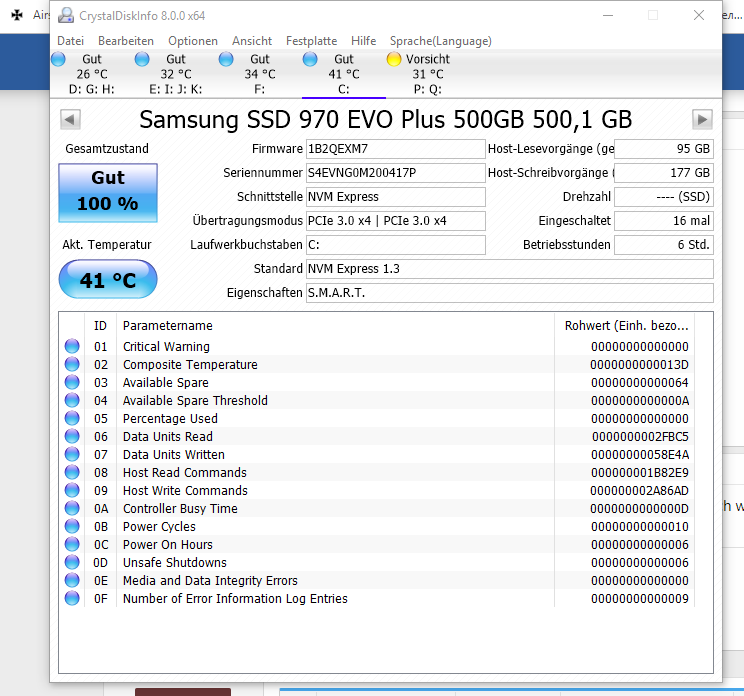
Task: Click the Host-Lesevorgänge 95 GB value
Action: (664, 149)
